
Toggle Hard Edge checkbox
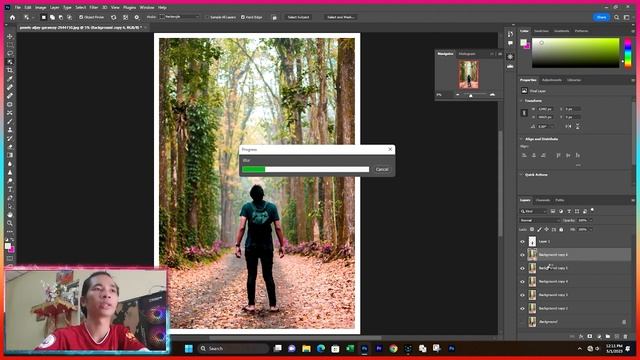click(x=243, y=17)
